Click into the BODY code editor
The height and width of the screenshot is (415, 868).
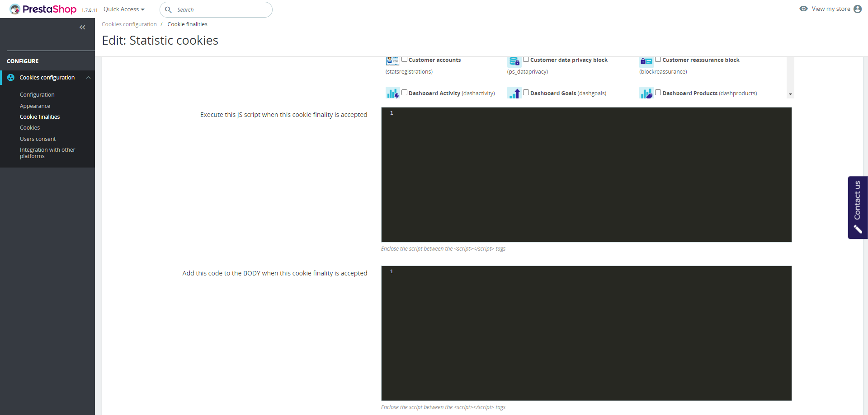[586, 333]
